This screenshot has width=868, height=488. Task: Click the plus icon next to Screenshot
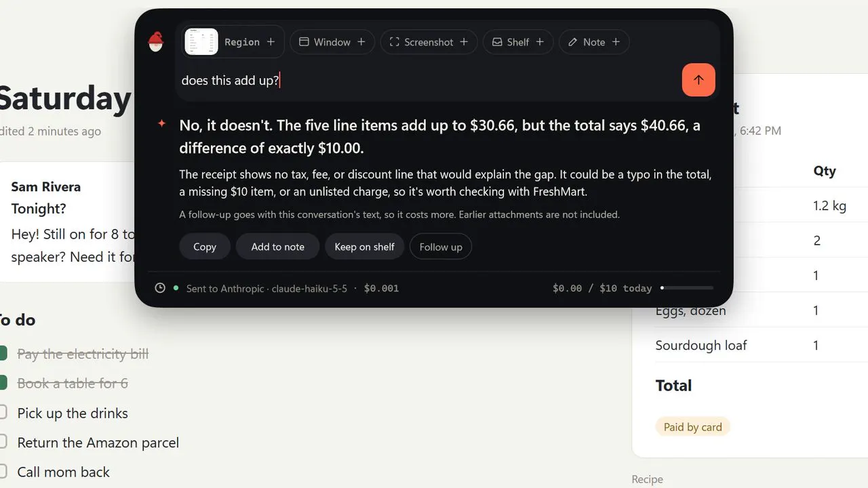(x=464, y=42)
